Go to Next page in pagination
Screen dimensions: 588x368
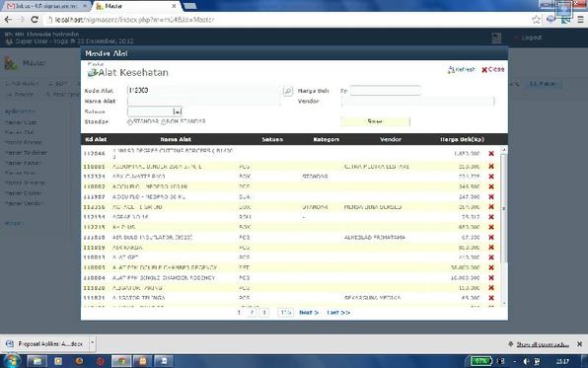(309, 313)
